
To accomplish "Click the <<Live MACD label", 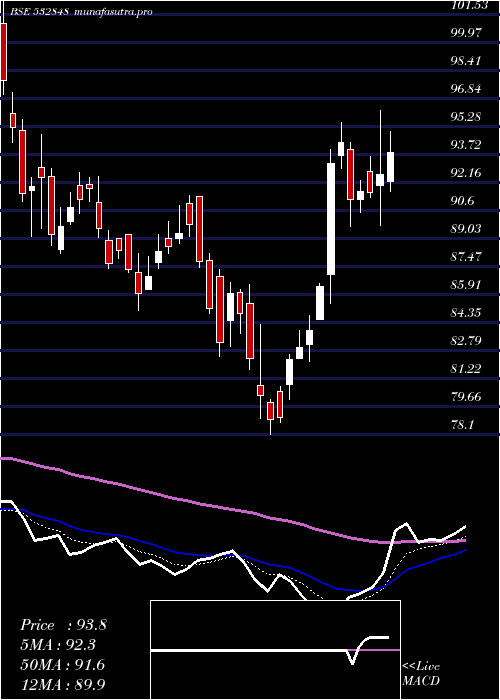I will click(421, 674).
